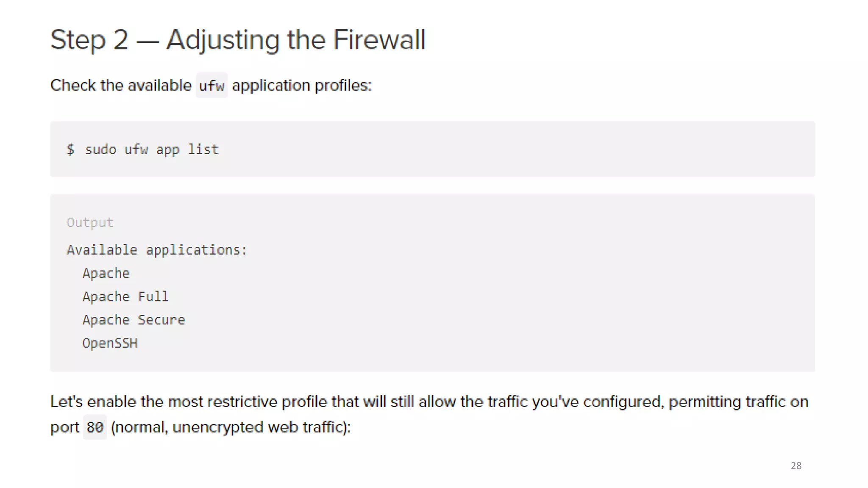Click the "(normal, unencrypted web traffic):" text

point(231,427)
